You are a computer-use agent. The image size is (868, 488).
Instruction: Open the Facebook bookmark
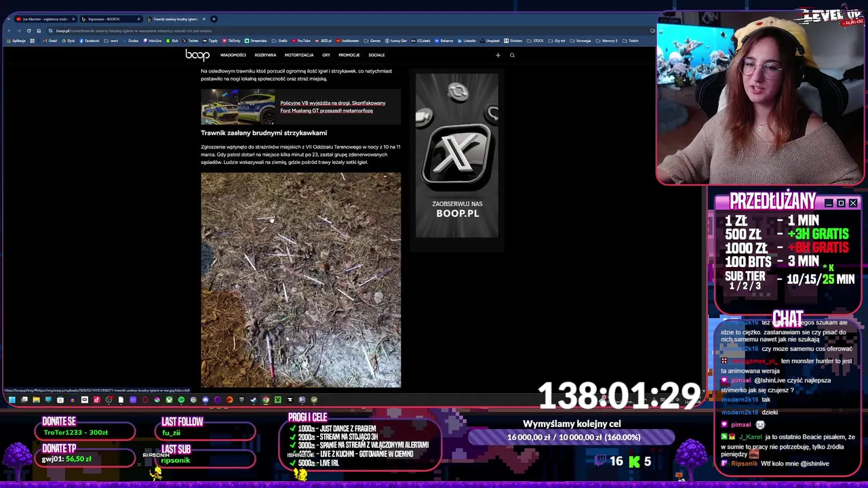(90, 41)
